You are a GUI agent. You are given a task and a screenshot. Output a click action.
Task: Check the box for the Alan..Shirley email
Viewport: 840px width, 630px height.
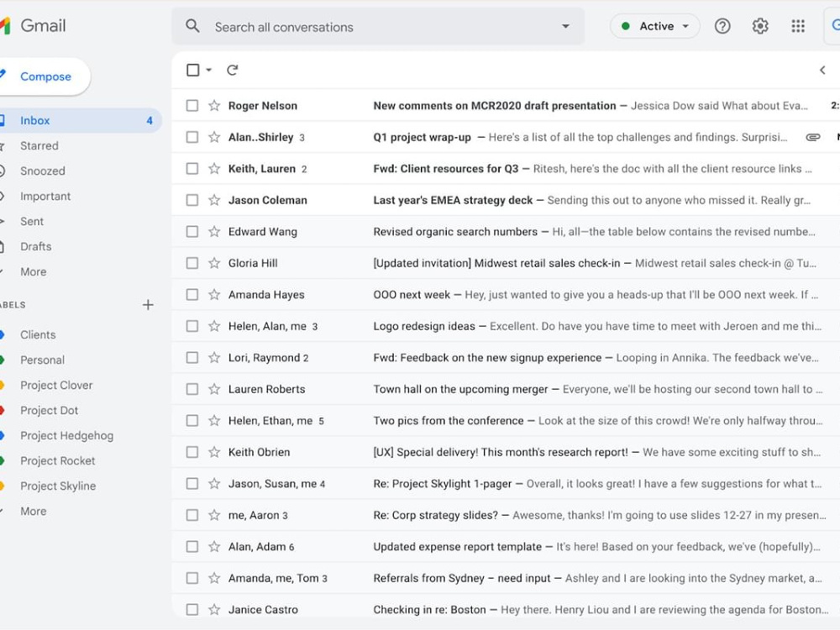pos(192,137)
